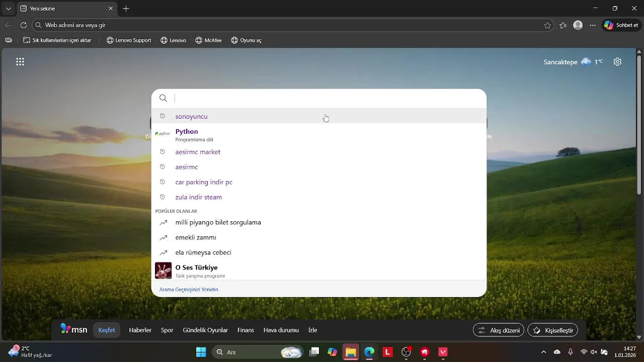The height and width of the screenshot is (362, 644).
Task: Open Copilot Sohbet et button
Action: (621, 25)
